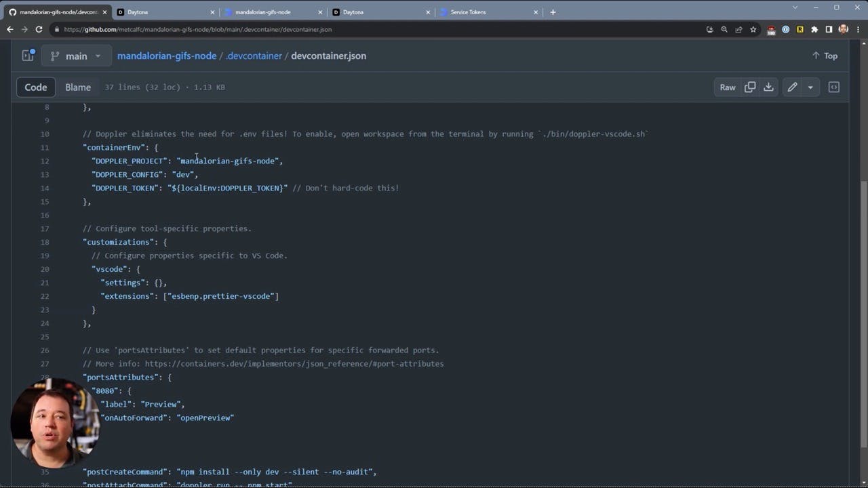The image size is (868, 488).
Task: Go back in browser history
Action: coord(9,29)
